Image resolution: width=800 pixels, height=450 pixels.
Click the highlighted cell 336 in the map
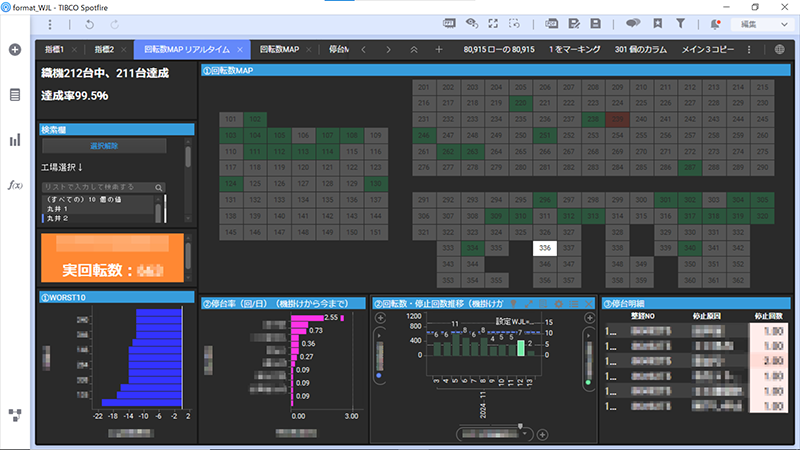click(x=545, y=247)
